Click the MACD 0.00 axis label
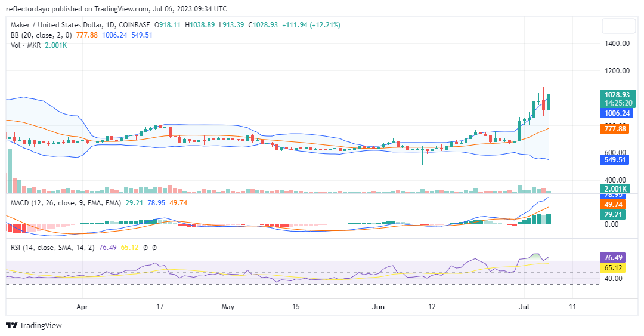 [611, 224]
